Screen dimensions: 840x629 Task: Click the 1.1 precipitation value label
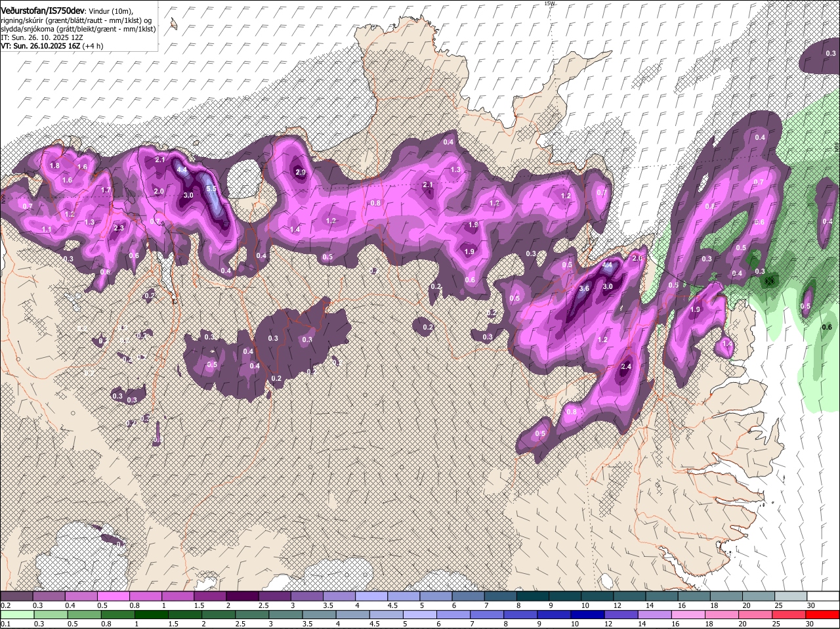tap(47, 229)
